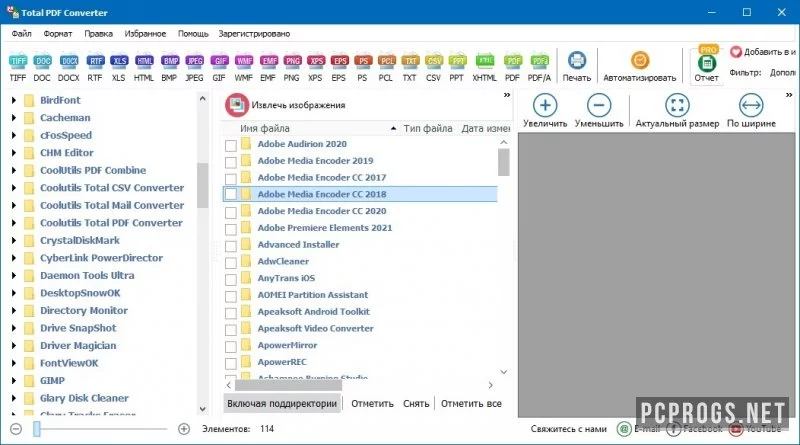Image resolution: width=800 pixels, height=445 pixels.
Task: Check the AOMEI Partition Assistant checkbox
Action: tap(231, 296)
